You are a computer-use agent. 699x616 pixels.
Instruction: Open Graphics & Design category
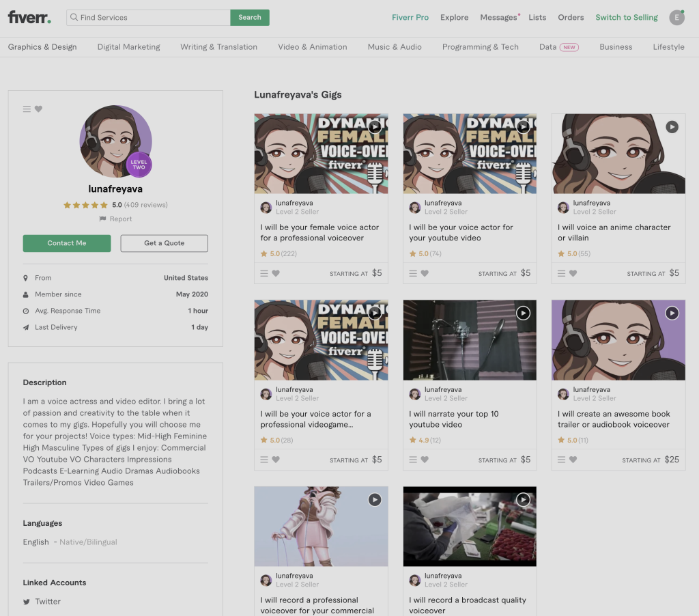click(42, 47)
